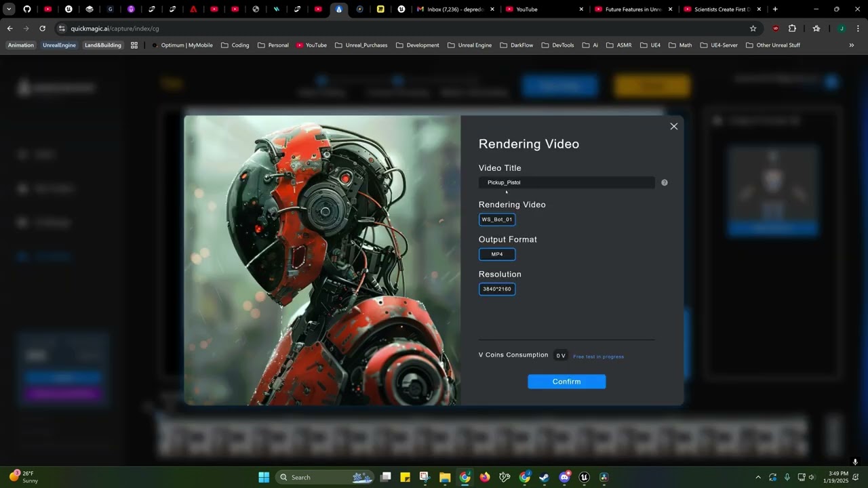Click the Free test in progress link
Screen dimensions: 868x488
point(598,357)
